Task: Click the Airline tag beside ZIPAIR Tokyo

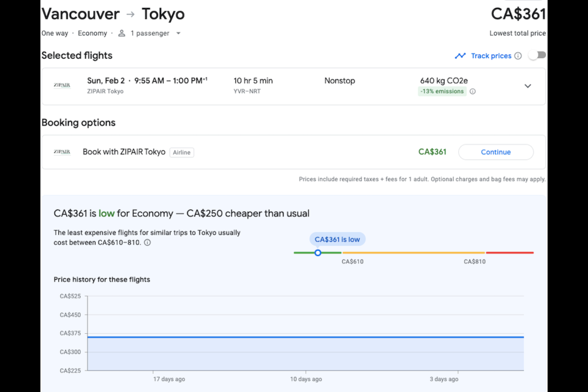Action: (x=181, y=153)
